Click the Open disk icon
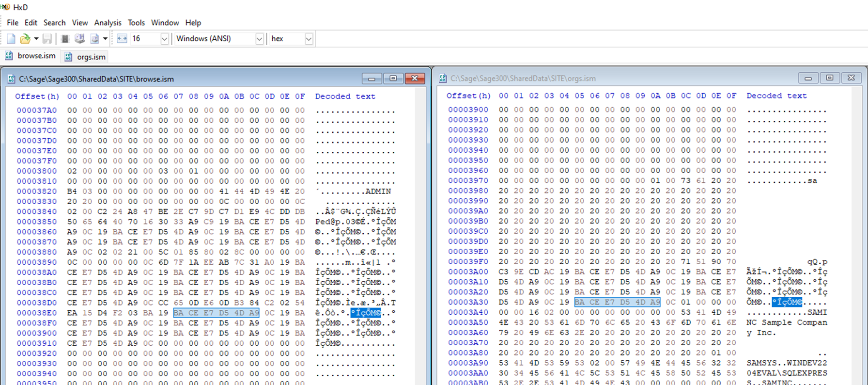This screenshot has height=385, width=868. coord(79,39)
